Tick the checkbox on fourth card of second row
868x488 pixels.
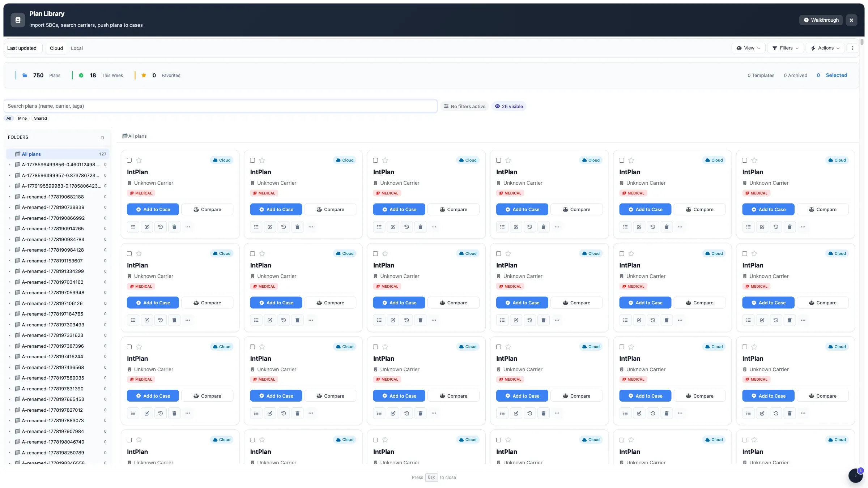coord(498,253)
